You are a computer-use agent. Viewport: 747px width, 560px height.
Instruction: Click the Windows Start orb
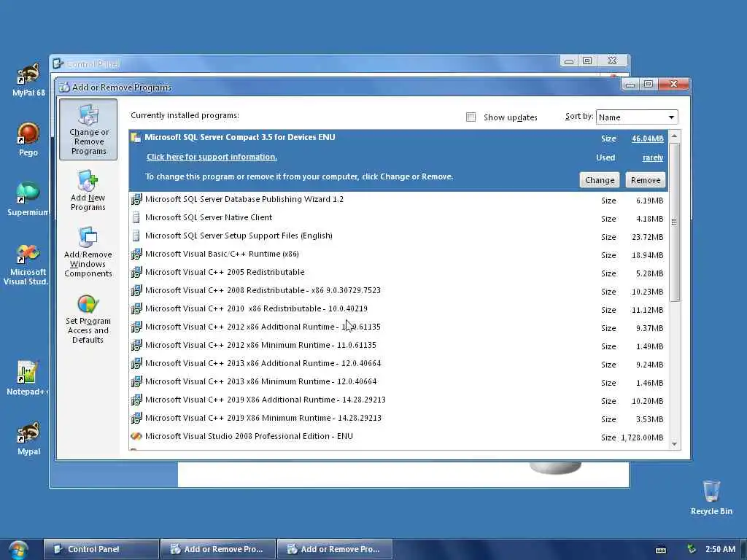tap(18, 550)
